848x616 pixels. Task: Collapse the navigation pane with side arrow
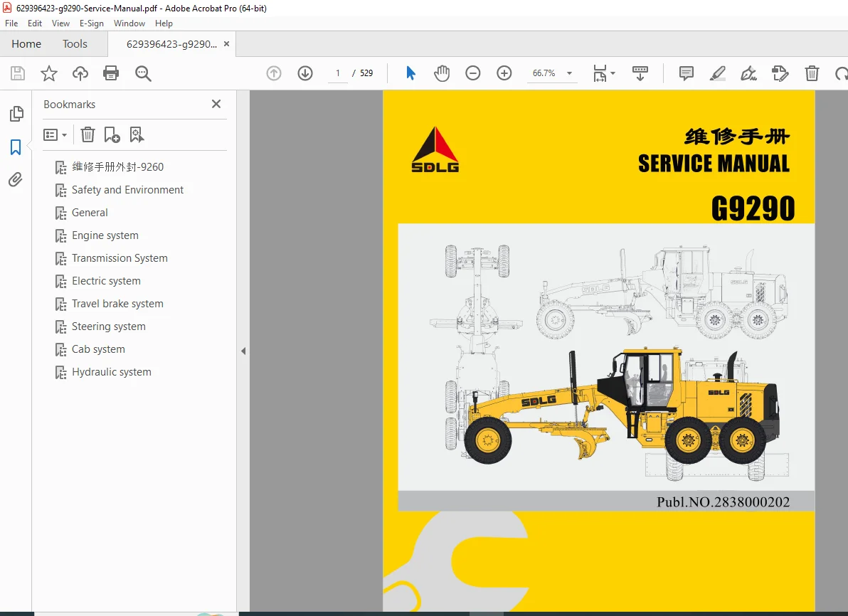tap(243, 351)
